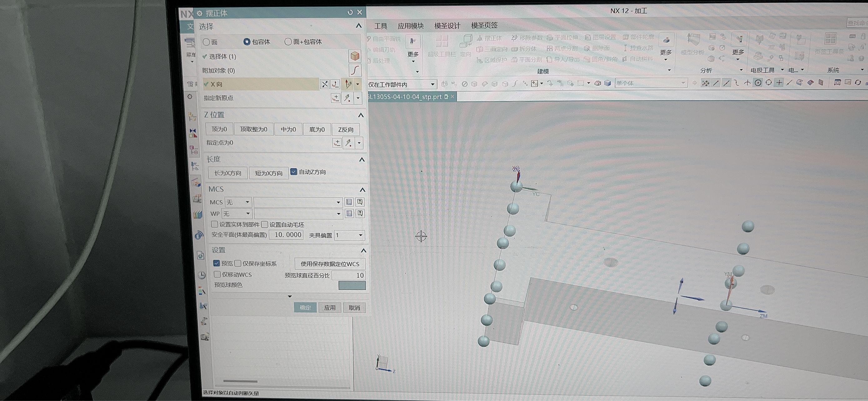Collapse the 设置 section
This screenshot has width=868, height=401.
[x=364, y=251]
